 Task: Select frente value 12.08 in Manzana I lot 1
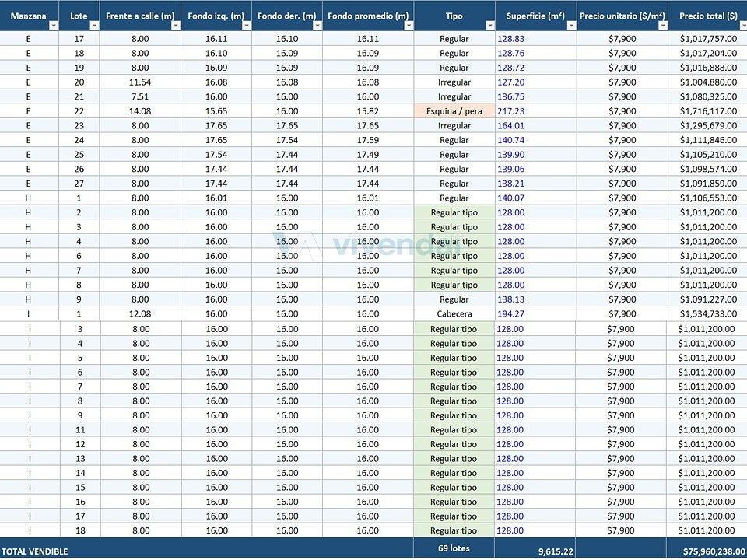(140, 313)
